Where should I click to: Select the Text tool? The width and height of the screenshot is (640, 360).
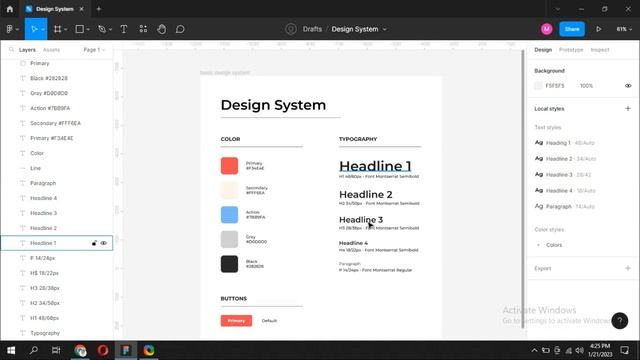click(124, 29)
